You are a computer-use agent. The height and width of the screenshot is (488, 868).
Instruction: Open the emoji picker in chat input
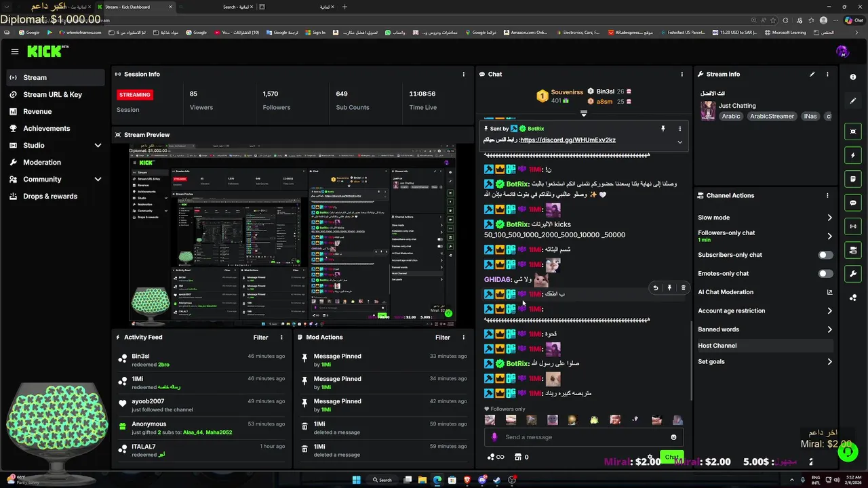(x=673, y=437)
